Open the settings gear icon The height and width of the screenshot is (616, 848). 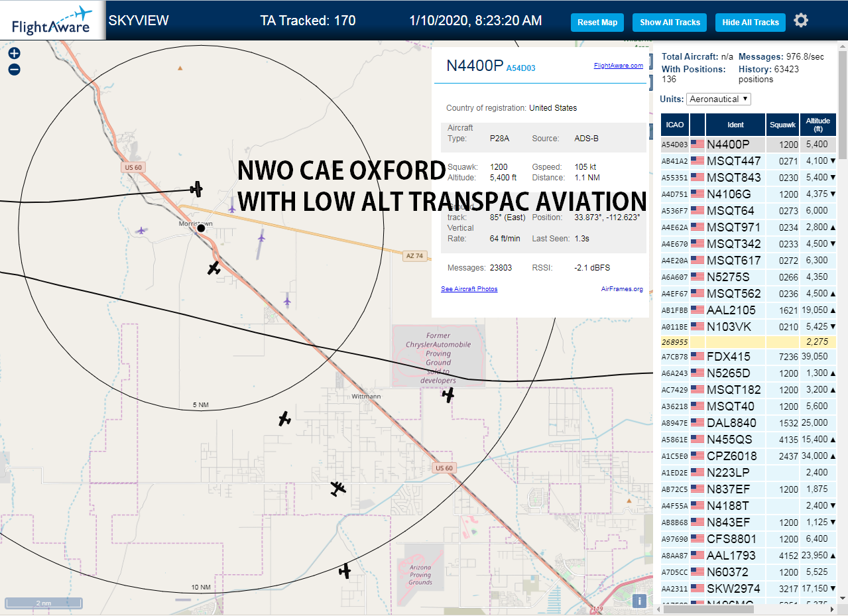801,21
